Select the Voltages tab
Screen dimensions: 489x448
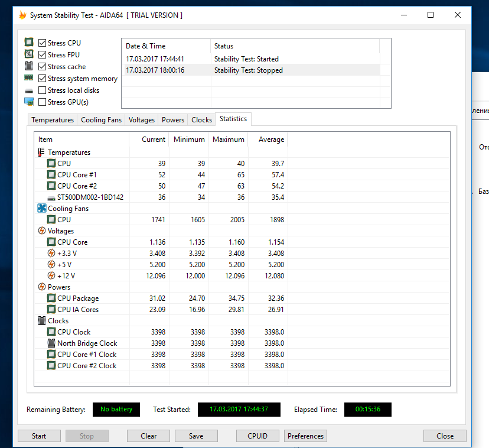(142, 120)
